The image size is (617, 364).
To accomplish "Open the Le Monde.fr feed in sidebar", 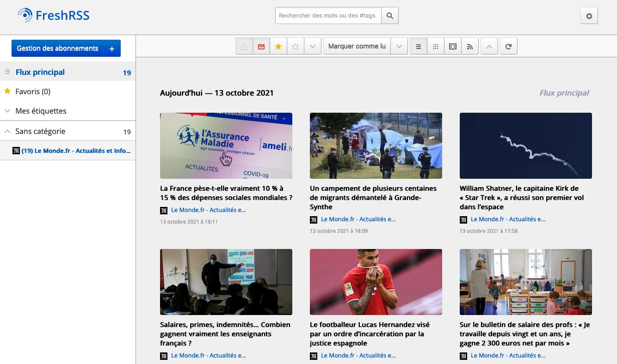I will (76, 151).
